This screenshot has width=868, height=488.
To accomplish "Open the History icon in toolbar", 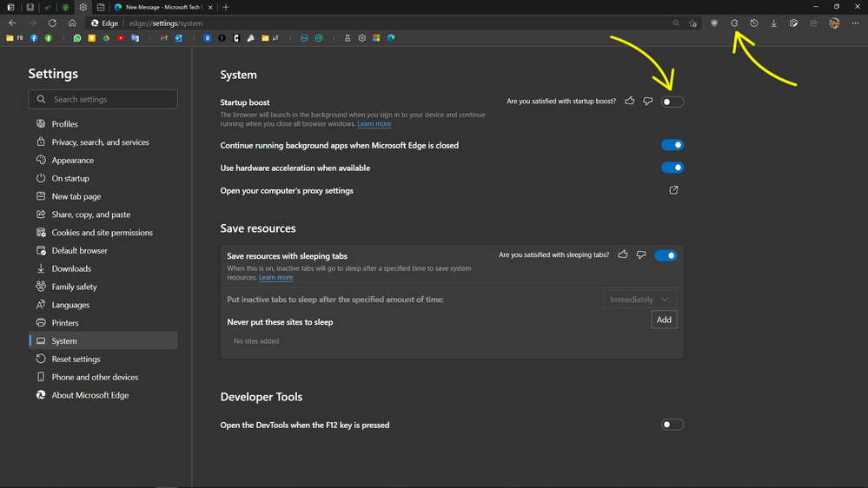I will pyautogui.click(x=754, y=23).
